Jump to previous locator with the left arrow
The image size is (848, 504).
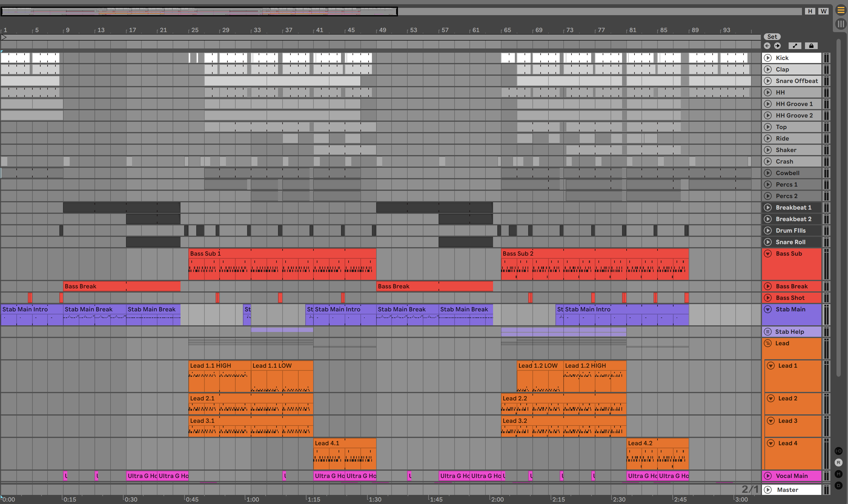(767, 46)
